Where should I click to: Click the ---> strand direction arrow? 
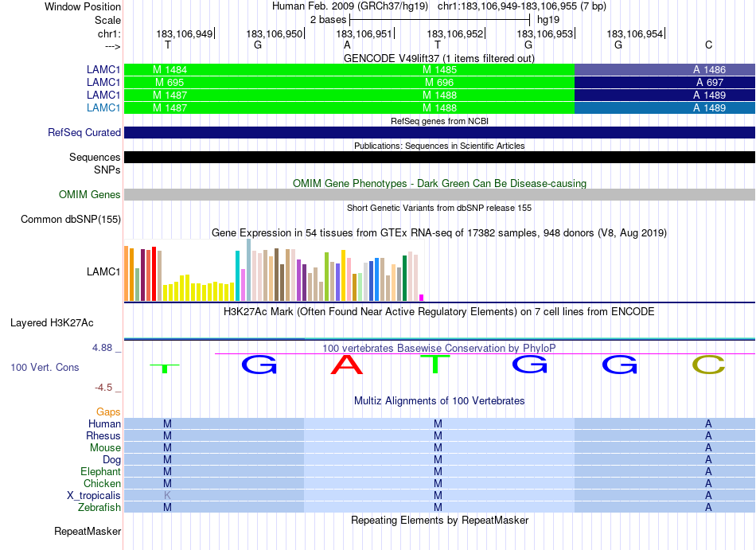pos(112,46)
